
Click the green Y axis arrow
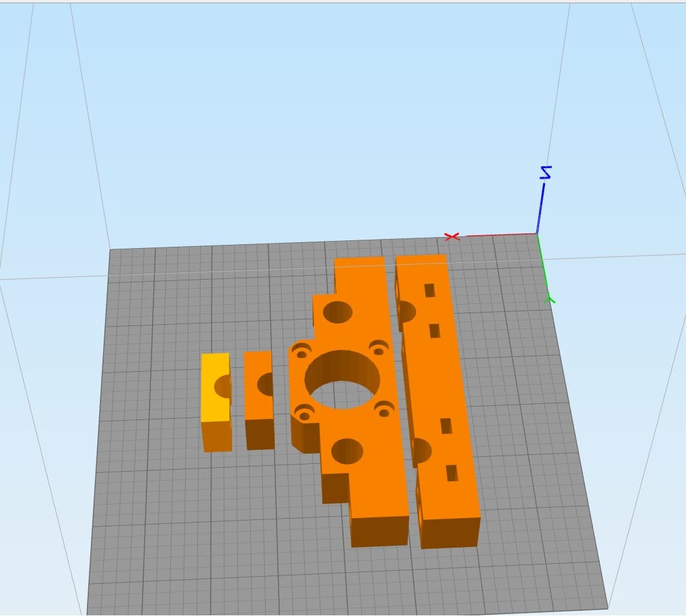pos(550,298)
